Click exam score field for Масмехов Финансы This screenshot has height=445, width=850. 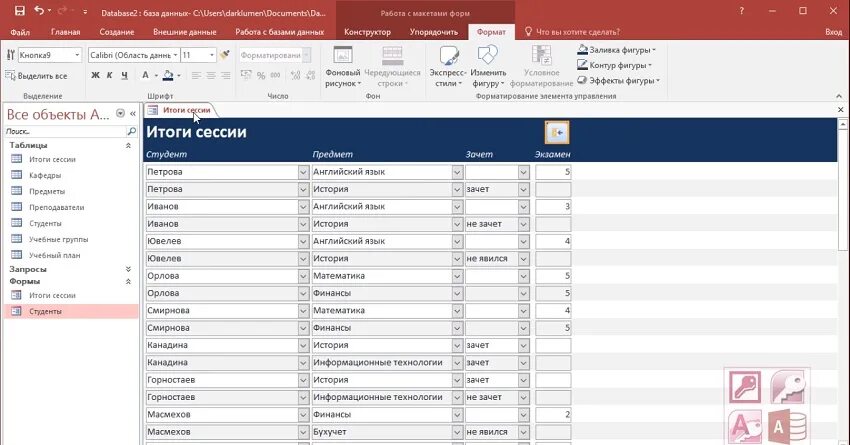(553, 415)
